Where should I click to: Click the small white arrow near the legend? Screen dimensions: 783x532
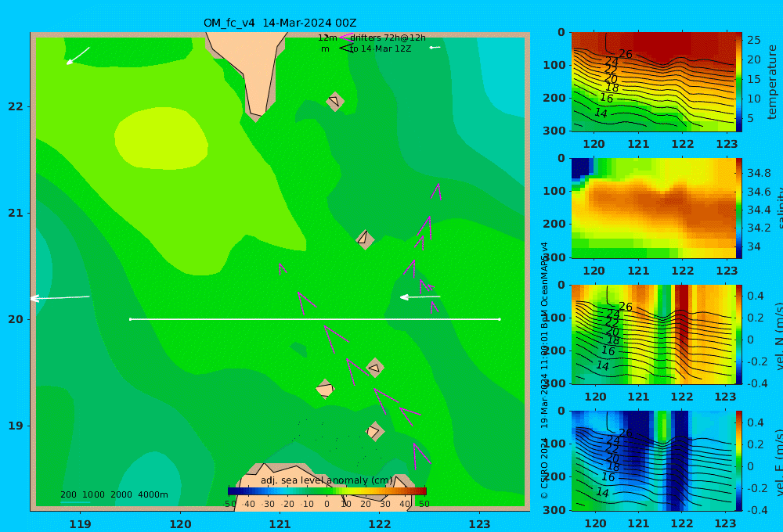coord(435,48)
